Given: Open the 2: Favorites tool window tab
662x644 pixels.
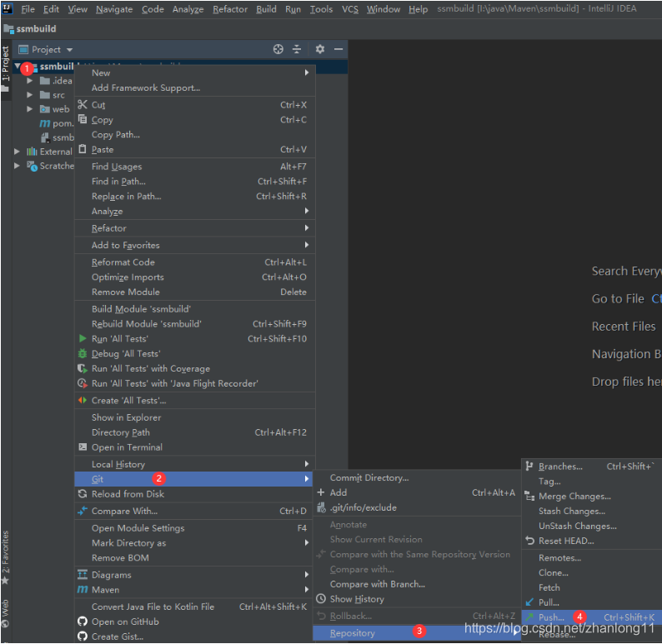Looking at the screenshot, I should tap(6, 557).
